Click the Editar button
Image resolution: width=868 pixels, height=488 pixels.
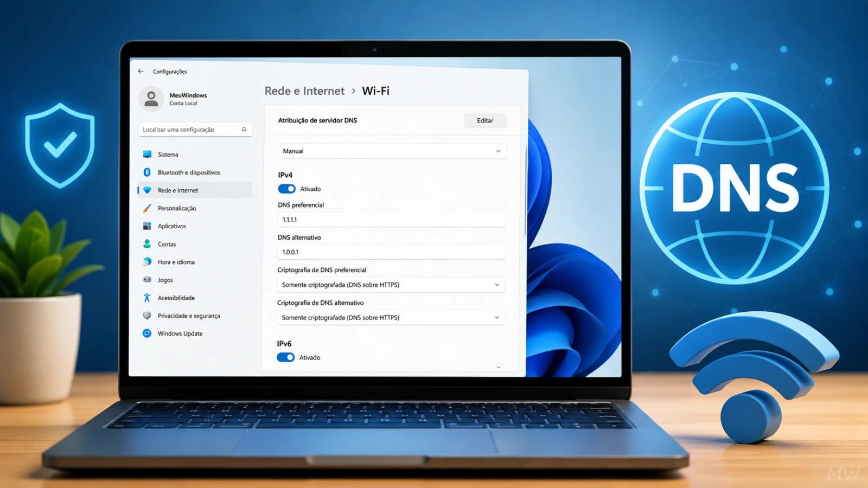click(x=485, y=120)
